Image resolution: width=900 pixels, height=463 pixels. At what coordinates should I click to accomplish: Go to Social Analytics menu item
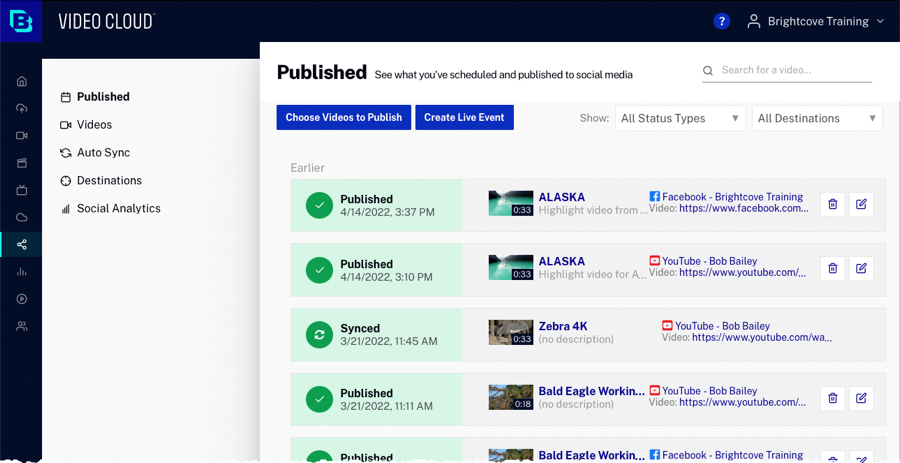[x=118, y=209]
